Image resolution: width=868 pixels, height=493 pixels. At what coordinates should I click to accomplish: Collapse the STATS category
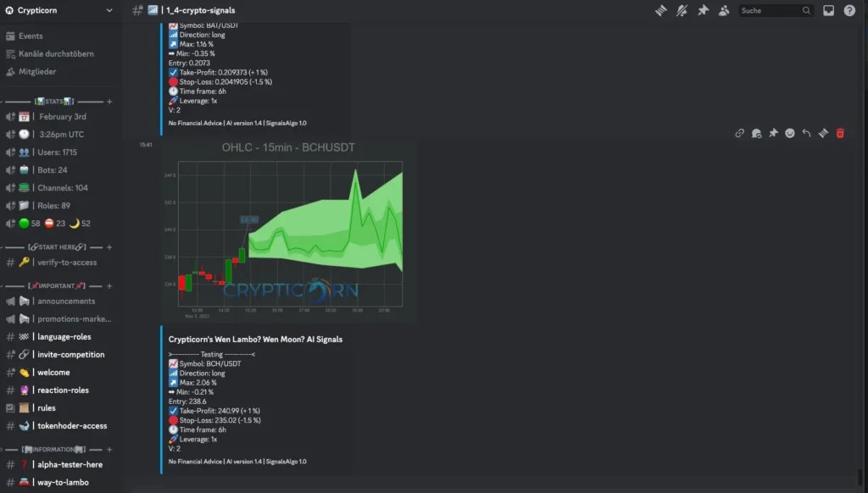click(54, 102)
